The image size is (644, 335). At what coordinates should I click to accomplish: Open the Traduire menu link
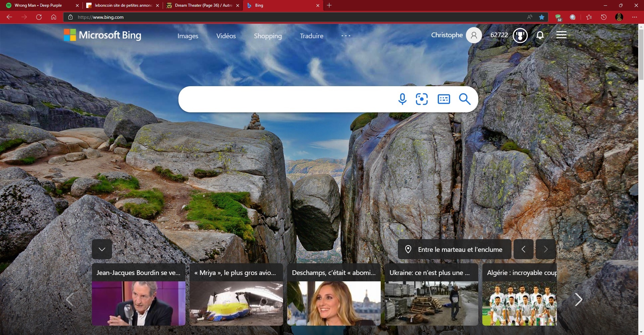point(312,36)
